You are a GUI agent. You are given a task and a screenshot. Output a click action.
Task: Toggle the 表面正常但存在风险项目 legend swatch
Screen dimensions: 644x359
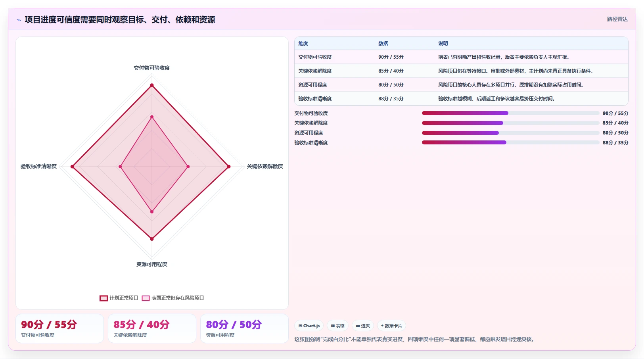[x=146, y=298]
